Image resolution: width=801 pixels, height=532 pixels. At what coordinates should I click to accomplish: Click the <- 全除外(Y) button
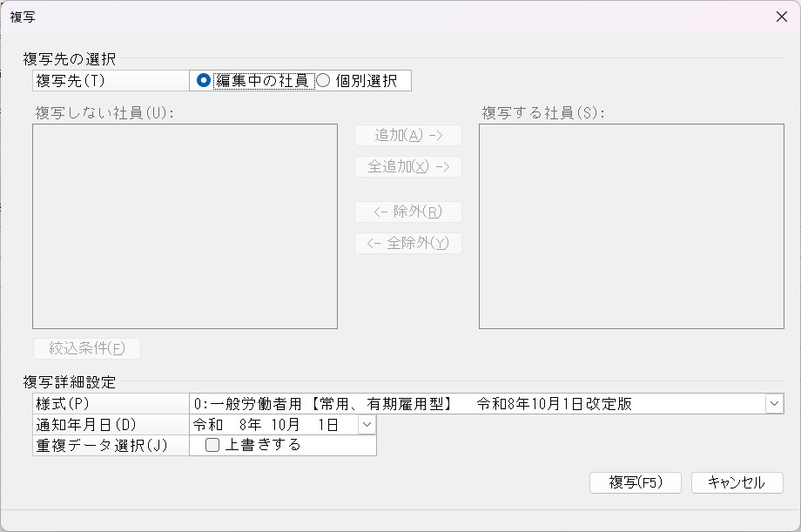click(x=408, y=243)
